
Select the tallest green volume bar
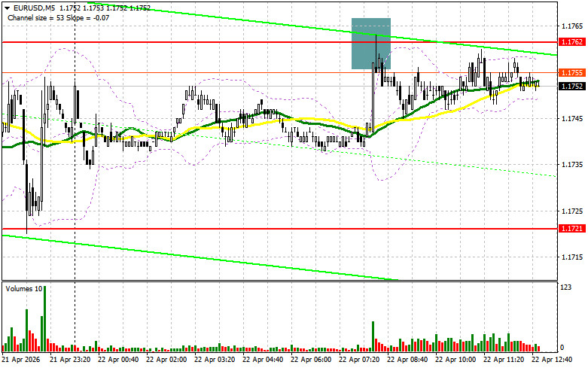44,318
